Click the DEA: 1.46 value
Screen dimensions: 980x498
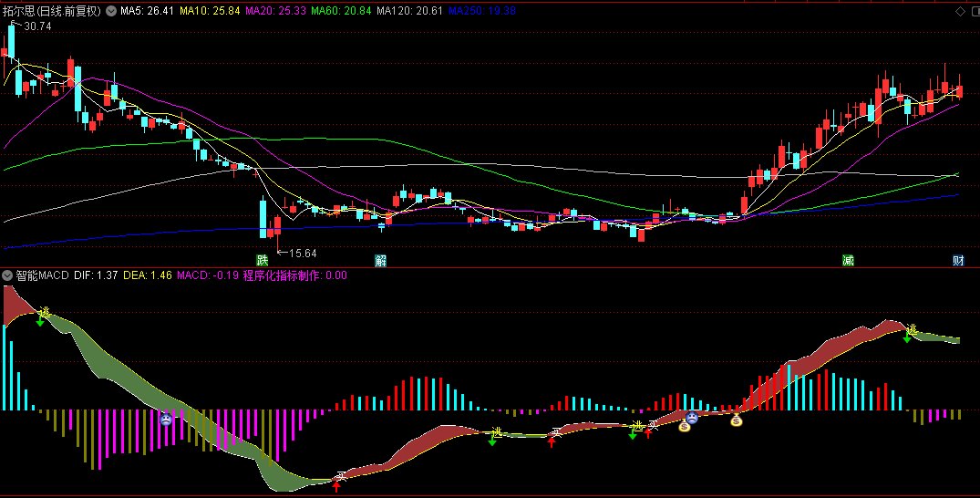point(148,275)
